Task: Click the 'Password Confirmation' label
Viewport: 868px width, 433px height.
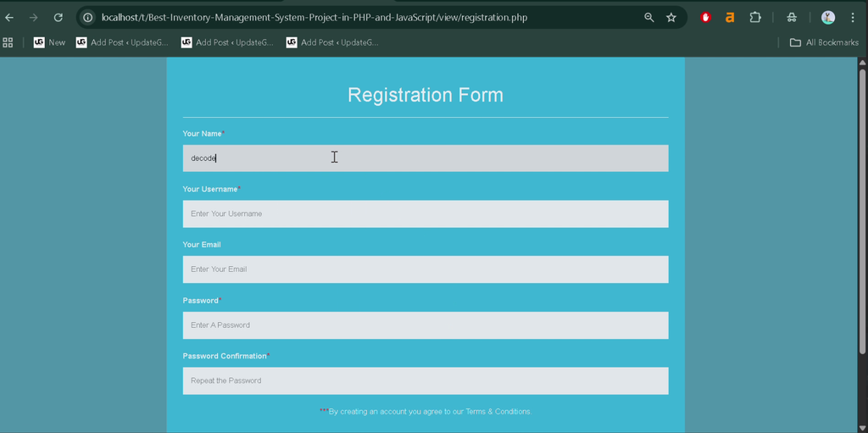Action: [225, 356]
